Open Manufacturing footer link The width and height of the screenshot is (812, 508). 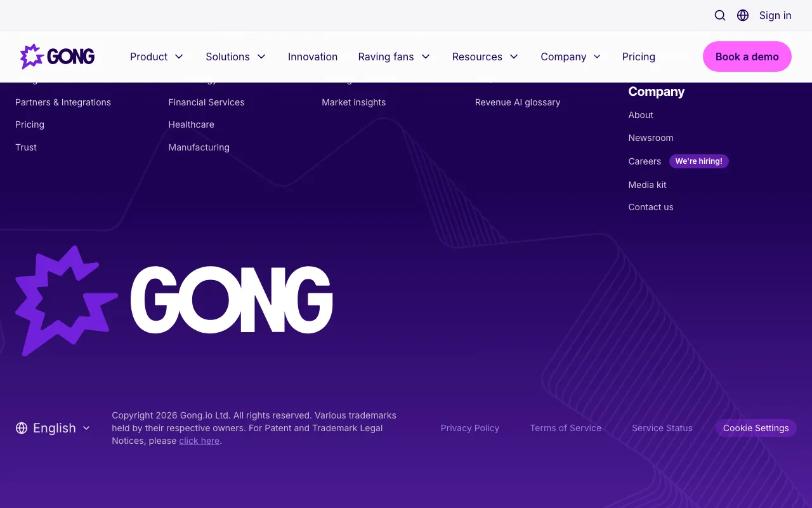(x=199, y=147)
